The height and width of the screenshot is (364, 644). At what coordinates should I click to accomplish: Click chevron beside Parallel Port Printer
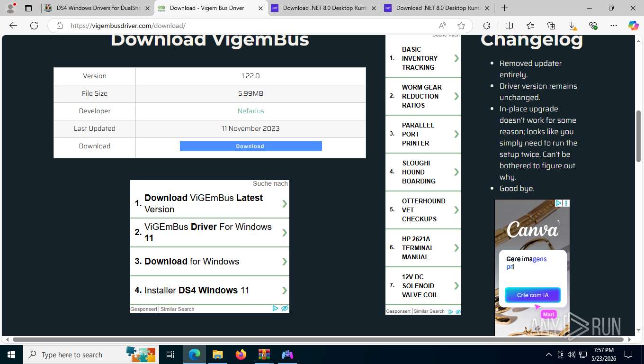pyautogui.click(x=456, y=134)
